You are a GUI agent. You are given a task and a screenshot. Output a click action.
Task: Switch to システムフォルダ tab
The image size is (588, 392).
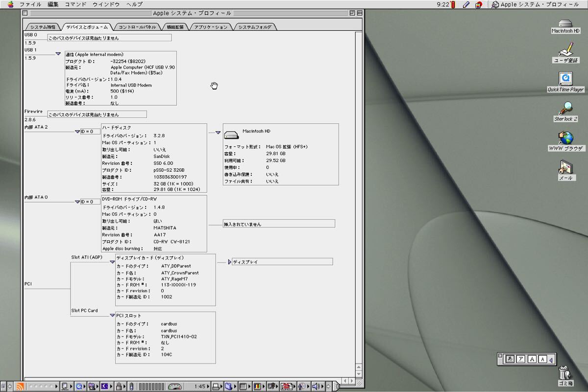click(x=254, y=27)
